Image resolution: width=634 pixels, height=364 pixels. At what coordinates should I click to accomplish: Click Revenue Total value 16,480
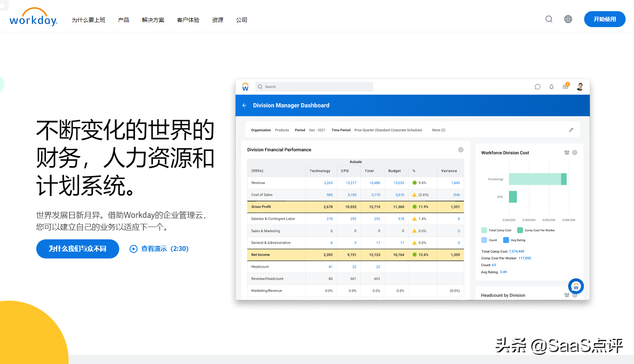tap(375, 183)
